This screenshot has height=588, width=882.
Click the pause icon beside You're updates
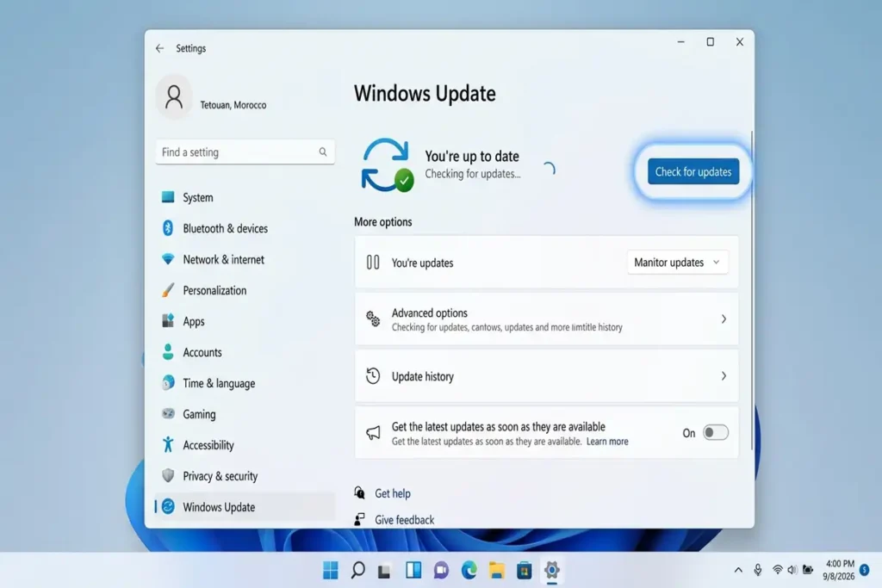click(x=373, y=262)
